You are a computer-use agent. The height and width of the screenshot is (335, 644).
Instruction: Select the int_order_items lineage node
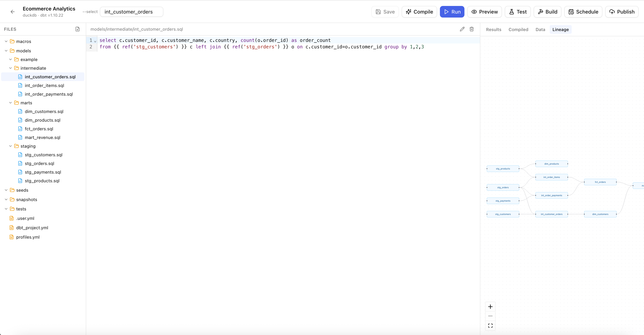coord(552,177)
